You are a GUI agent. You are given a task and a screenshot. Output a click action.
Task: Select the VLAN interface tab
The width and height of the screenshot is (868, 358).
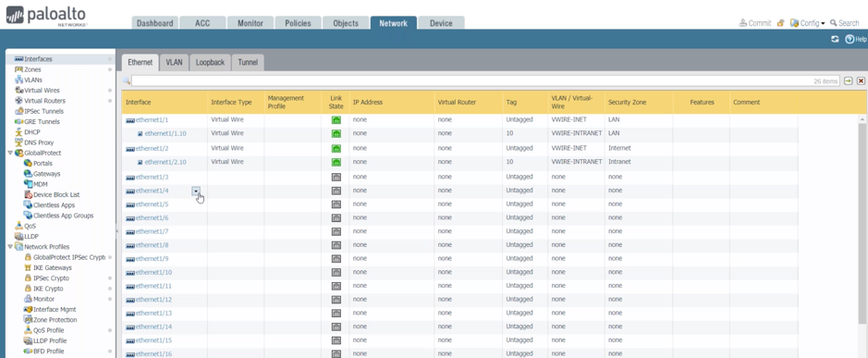click(174, 63)
